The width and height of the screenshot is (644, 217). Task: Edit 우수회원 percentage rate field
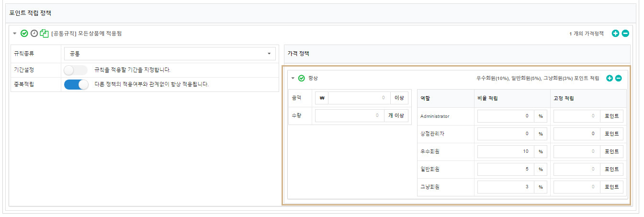pos(506,151)
